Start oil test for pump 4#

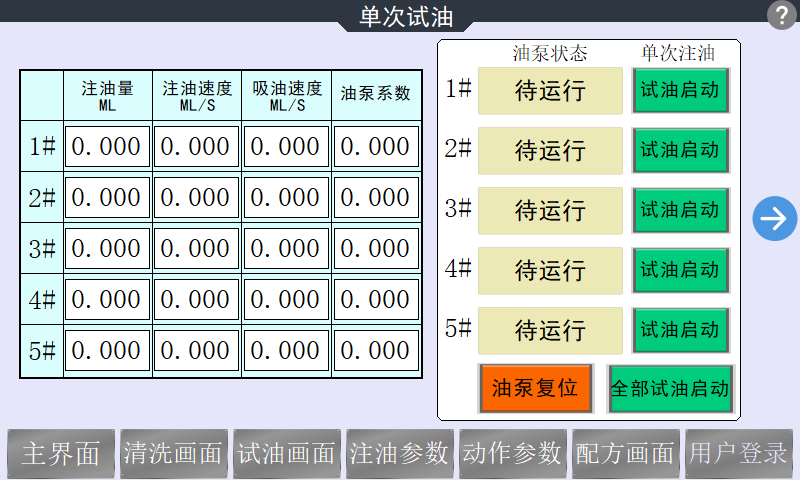680,270
